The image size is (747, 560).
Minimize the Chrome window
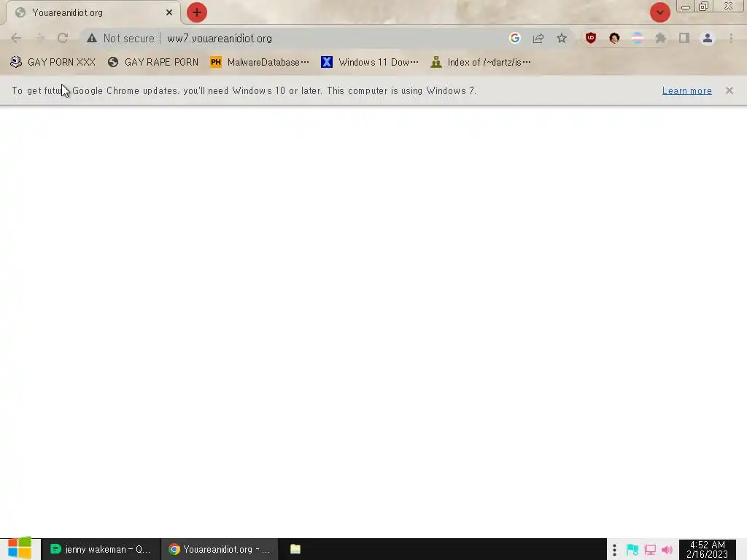point(686,7)
